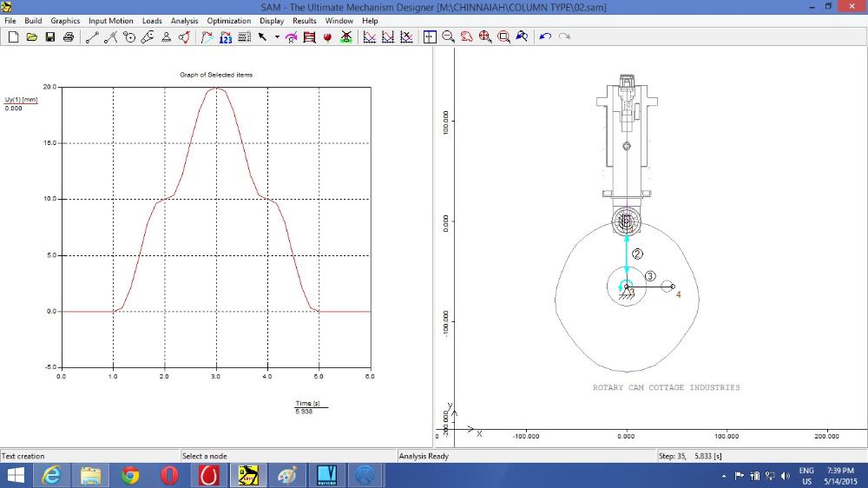Viewport: 868px width, 488px height.
Task: Open the Input Motion menu
Action: click(110, 21)
